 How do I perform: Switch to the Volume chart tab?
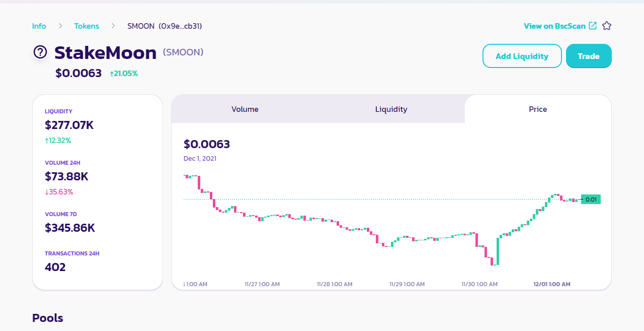(x=245, y=109)
